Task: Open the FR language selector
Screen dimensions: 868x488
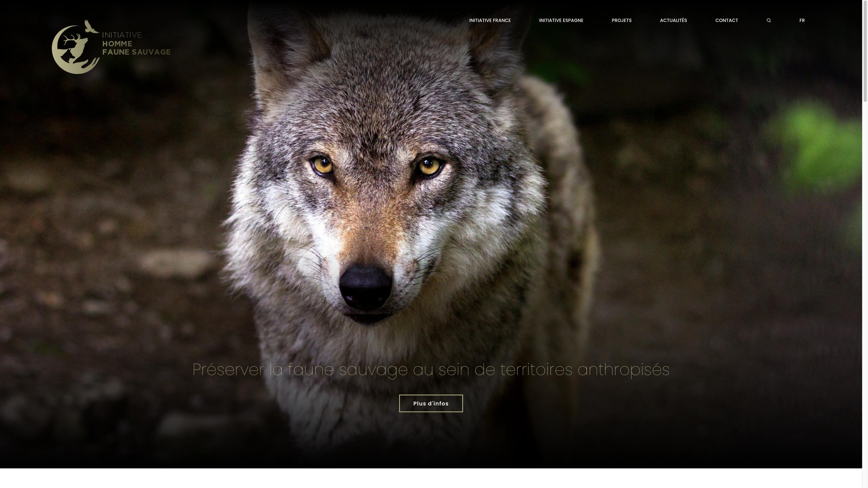Action: click(802, 20)
